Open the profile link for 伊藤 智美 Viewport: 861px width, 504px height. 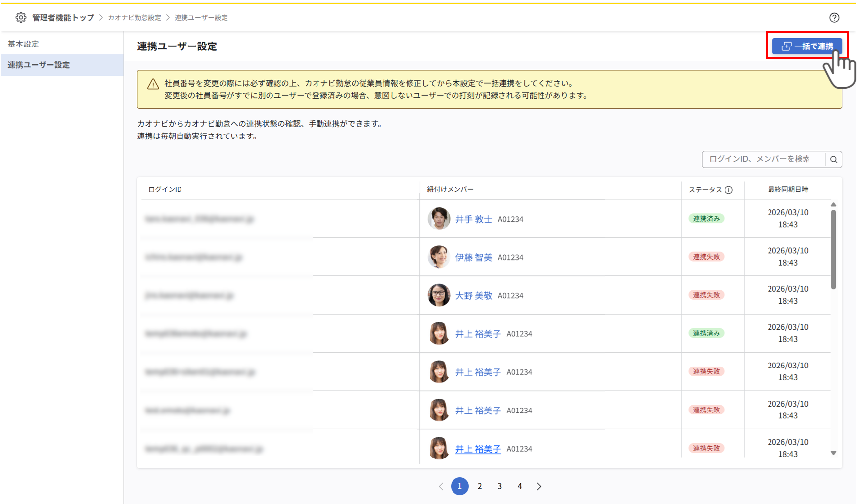click(x=474, y=257)
